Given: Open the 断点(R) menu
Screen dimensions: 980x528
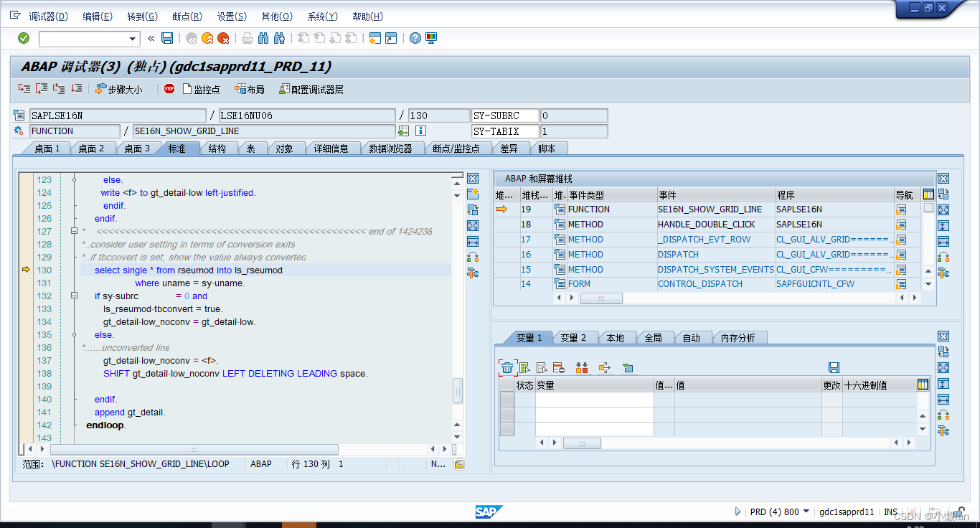Looking at the screenshot, I should pos(187,16).
